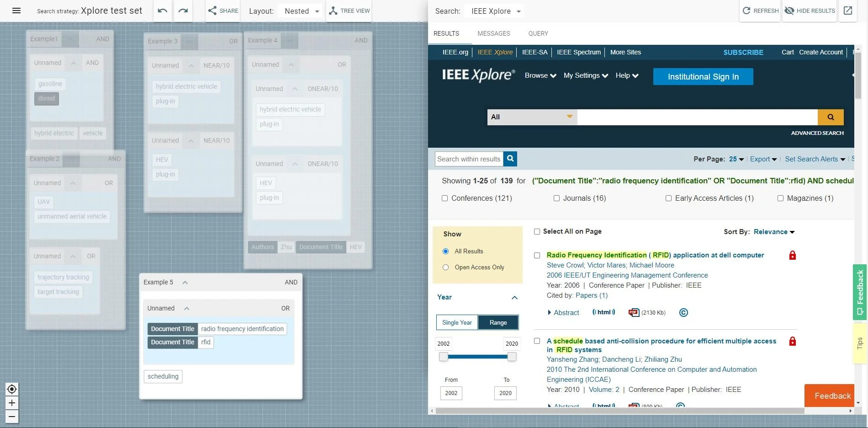This screenshot has height=428, width=868.
Task: Hide the results panel
Action: 810,11
